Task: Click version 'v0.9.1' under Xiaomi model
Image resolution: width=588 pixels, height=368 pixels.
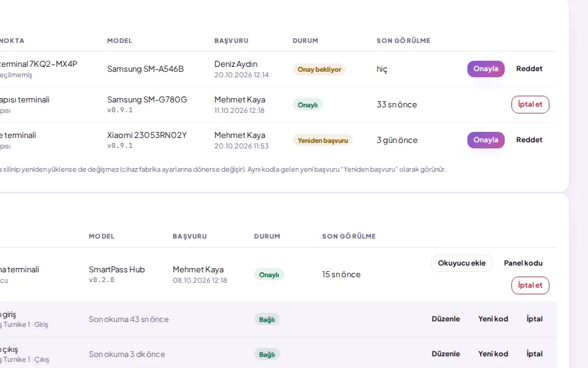Action: (120, 146)
